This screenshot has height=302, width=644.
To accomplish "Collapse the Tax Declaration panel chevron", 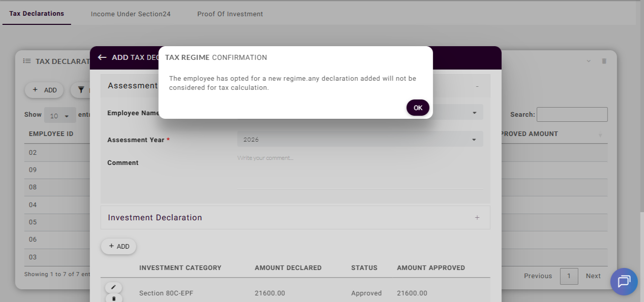I will [x=589, y=61].
